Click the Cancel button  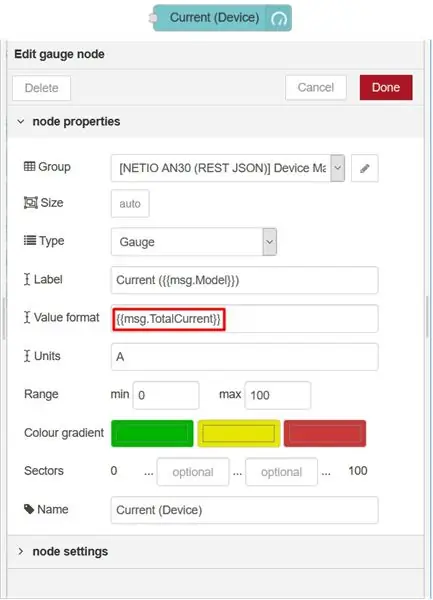[316, 88]
